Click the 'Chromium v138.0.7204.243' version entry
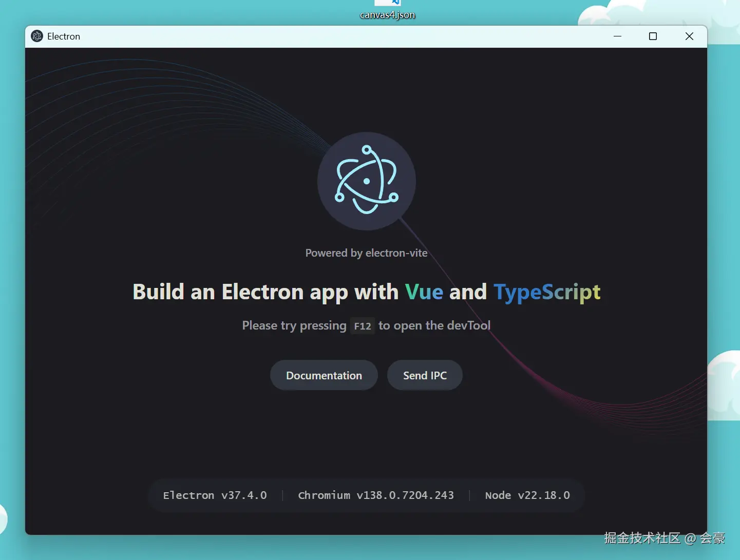740x560 pixels. point(376,495)
